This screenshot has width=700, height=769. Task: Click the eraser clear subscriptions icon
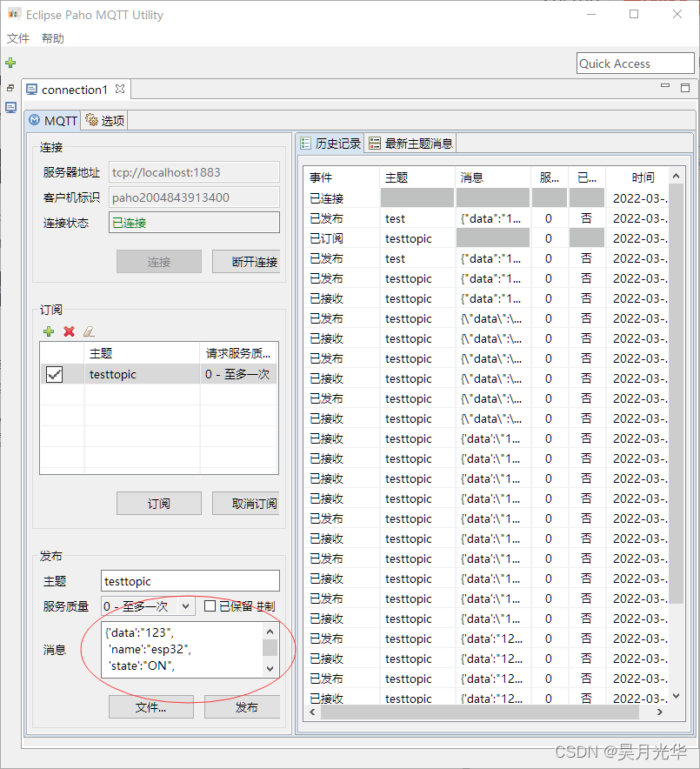click(x=89, y=331)
